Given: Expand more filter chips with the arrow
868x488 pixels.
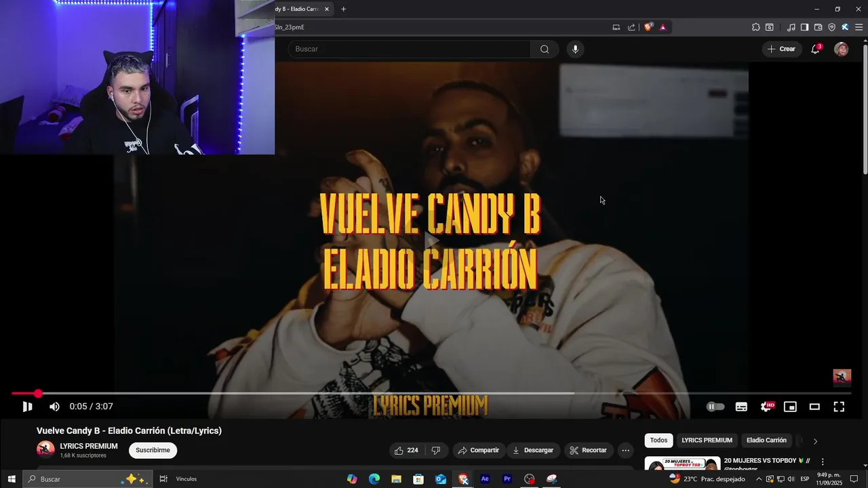Looking at the screenshot, I should (x=815, y=441).
